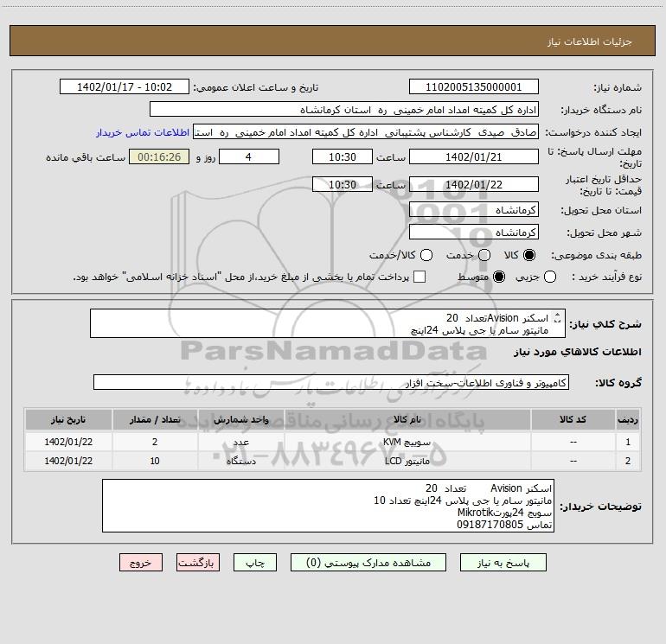Click the remaining days field showing 4

pyautogui.click(x=249, y=157)
